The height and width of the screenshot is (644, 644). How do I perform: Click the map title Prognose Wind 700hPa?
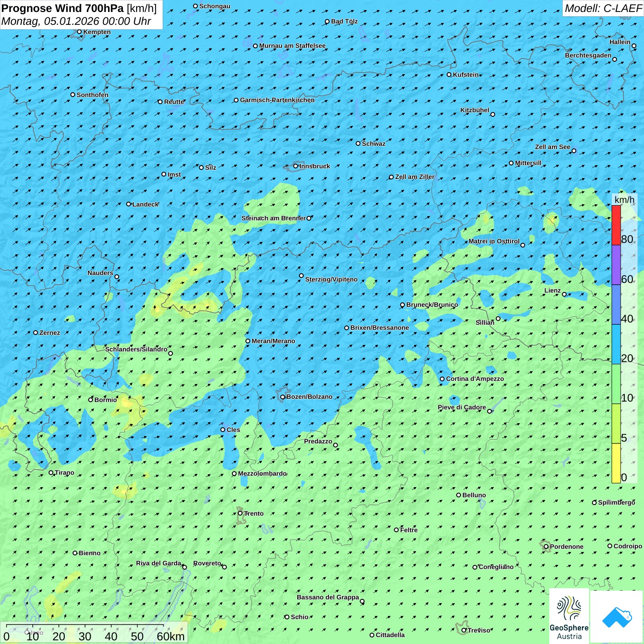point(63,8)
